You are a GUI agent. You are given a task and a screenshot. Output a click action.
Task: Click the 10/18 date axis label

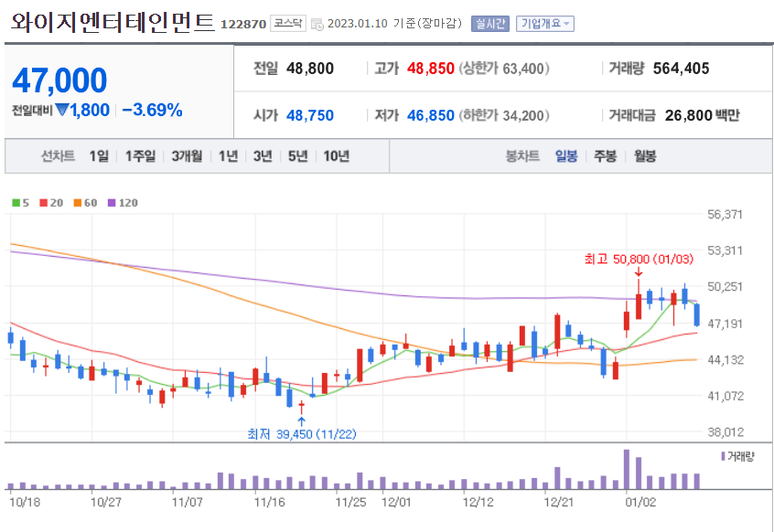pyautogui.click(x=25, y=502)
